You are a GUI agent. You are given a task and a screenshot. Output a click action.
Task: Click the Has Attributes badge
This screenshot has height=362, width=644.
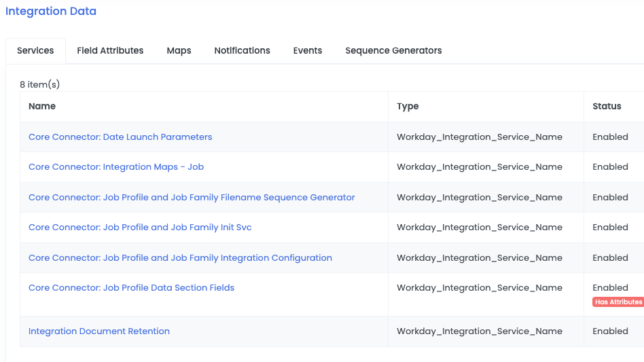point(618,302)
